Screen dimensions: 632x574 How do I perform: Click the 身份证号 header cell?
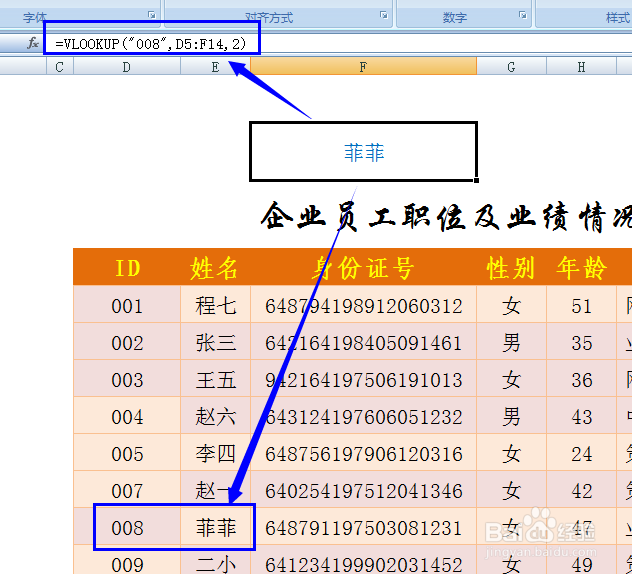point(363,267)
